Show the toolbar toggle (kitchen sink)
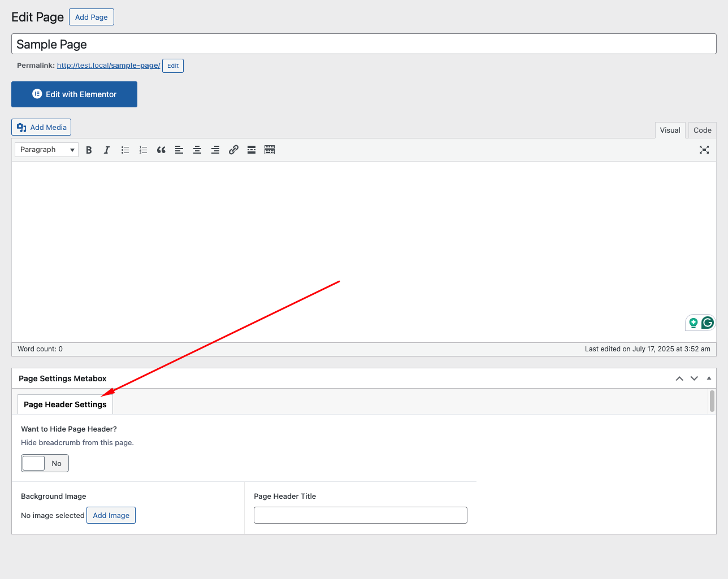The width and height of the screenshot is (728, 579). pos(270,150)
